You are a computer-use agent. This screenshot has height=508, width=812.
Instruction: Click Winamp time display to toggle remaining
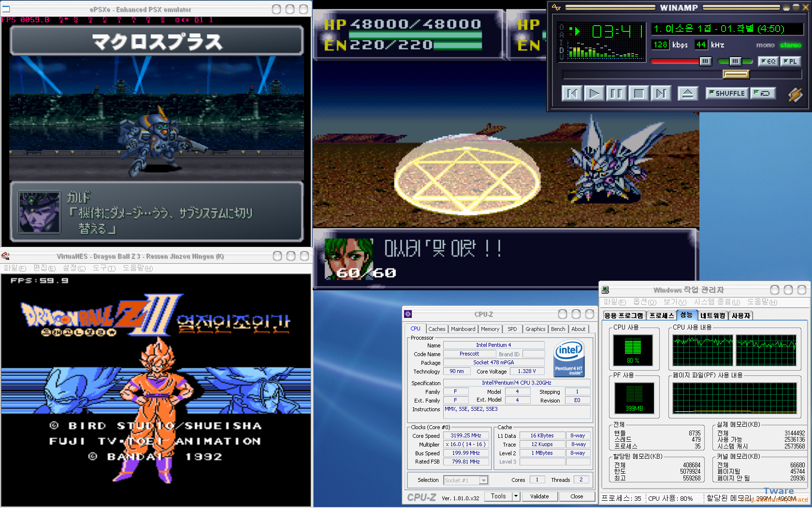coord(617,31)
